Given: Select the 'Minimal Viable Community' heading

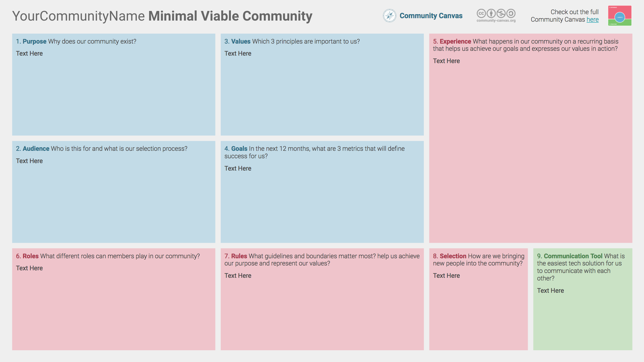Looking at the screenshot, I should 230,16.
